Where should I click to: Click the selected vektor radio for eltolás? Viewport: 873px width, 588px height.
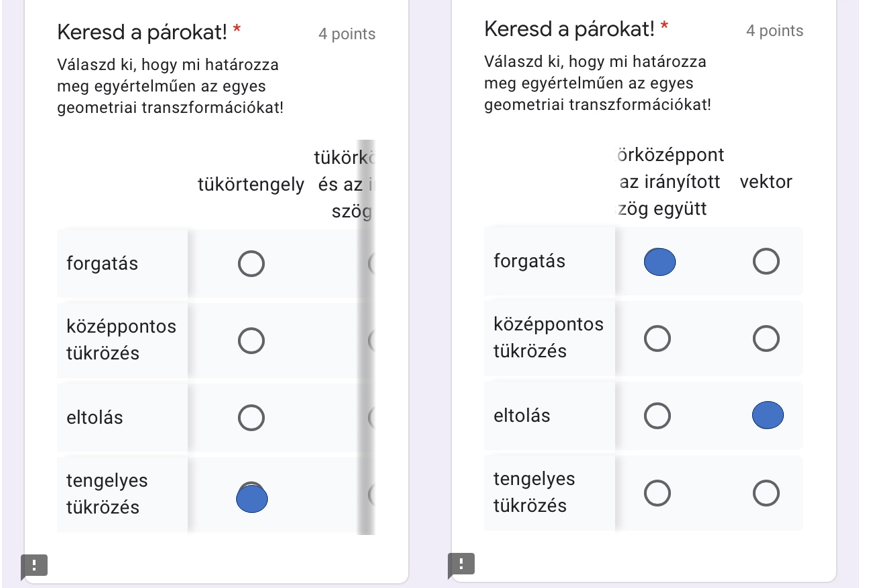click(x=767, y=415)
